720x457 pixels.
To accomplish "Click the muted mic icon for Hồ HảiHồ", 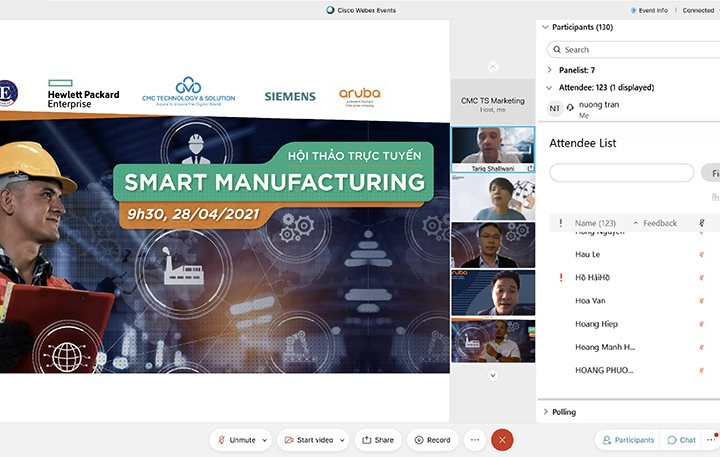I will pyautogui.click(x=702, y=277).
